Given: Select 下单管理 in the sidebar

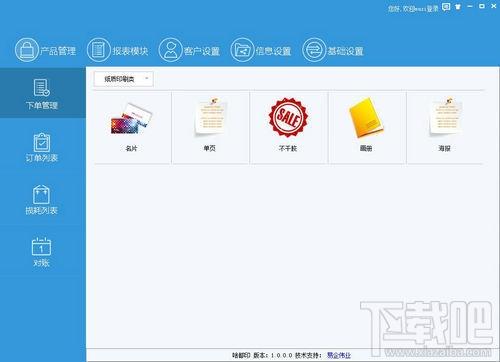Looking at the screenshot, I should 42,93.
